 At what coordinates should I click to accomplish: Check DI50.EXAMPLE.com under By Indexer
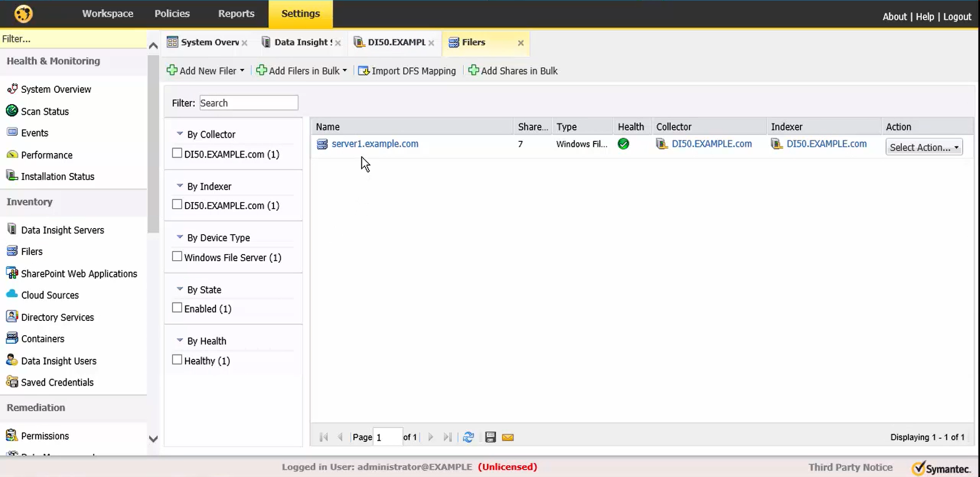[177, 205]
